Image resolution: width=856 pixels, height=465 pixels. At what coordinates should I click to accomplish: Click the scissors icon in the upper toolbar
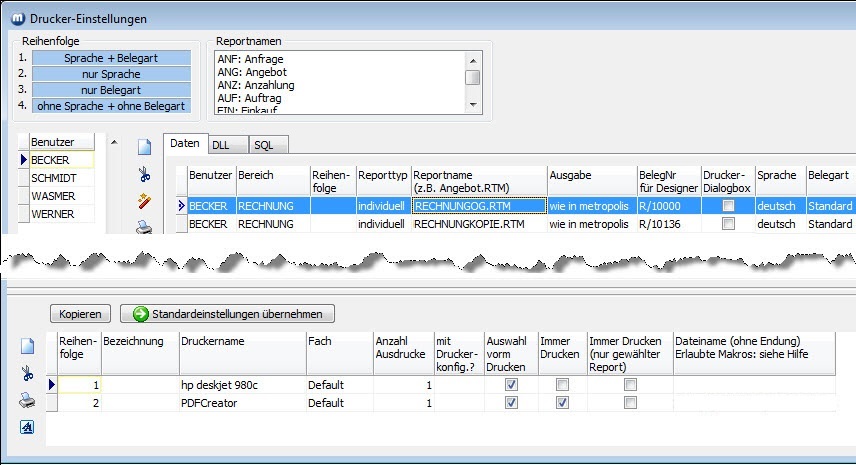[144, 175]
